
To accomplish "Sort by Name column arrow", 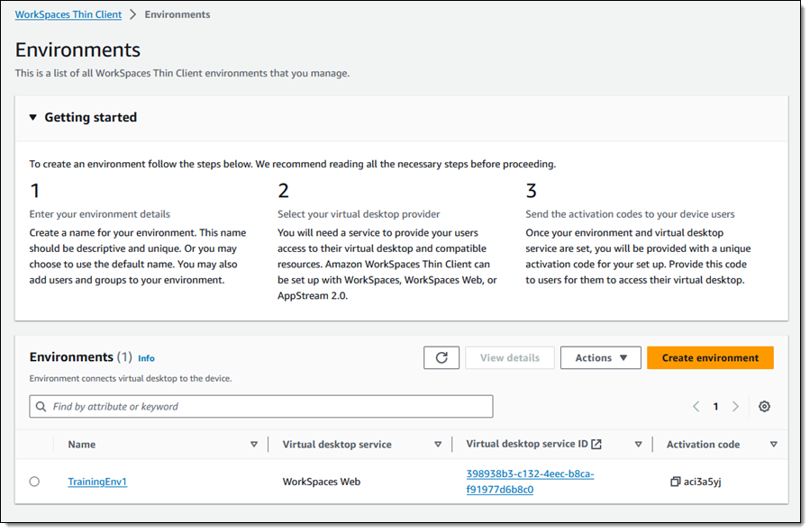I will 254,445.
